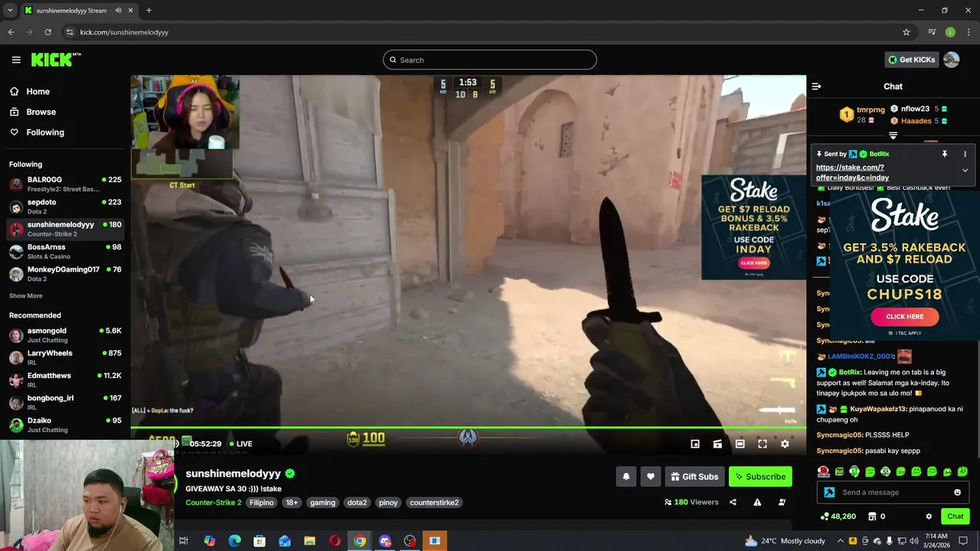This screenshot has width=980, height=551.
Task: Select the counterstirke2 tag
Action: 434,503
